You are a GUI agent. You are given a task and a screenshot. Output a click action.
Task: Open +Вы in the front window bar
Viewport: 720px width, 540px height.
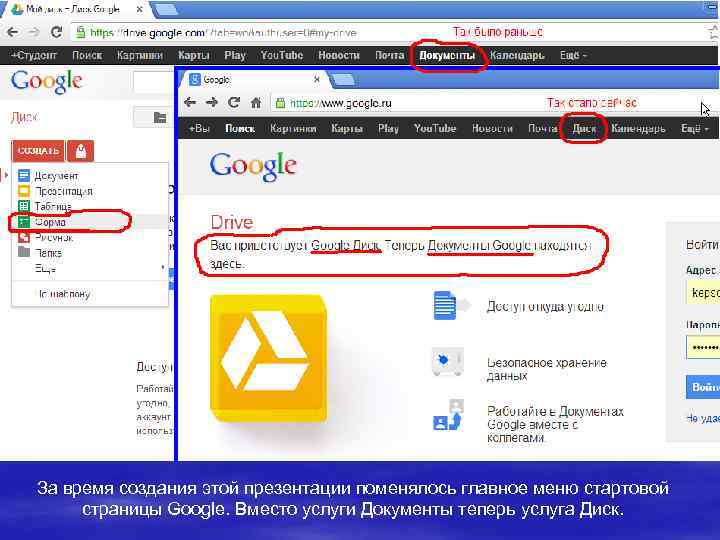(x=199, y=129)
